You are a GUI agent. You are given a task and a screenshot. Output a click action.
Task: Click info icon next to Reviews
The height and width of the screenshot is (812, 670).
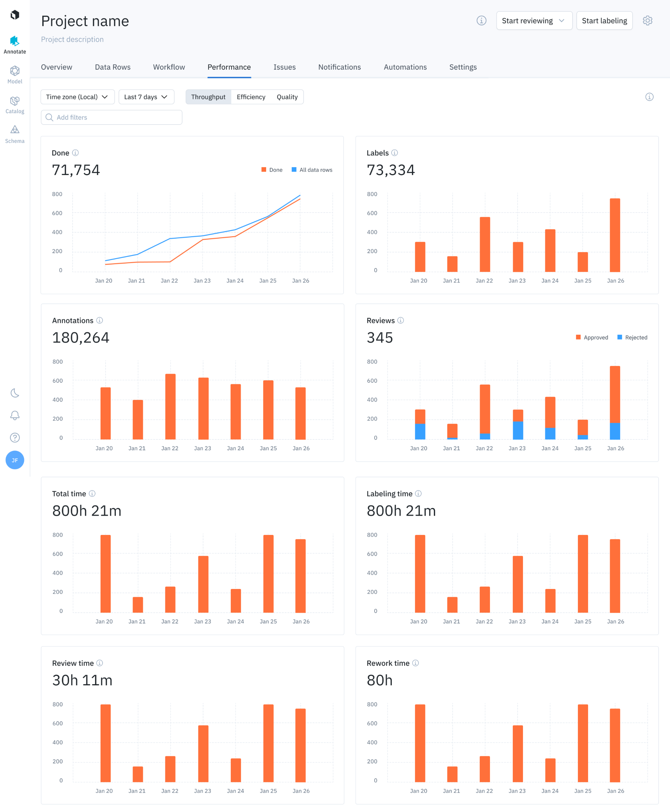point(401,320)
